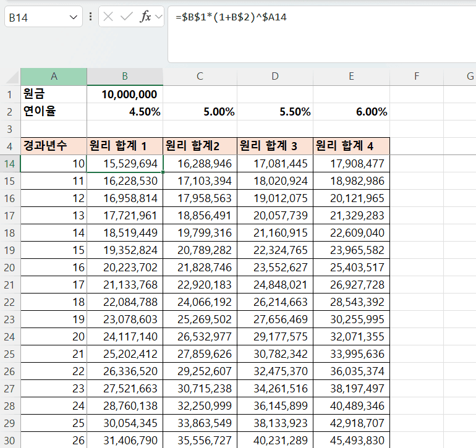Image resolution: width=476 pixels, height=448 pixels.
Task: Select cell with value 16,288,946
Action: pos(200,164)
